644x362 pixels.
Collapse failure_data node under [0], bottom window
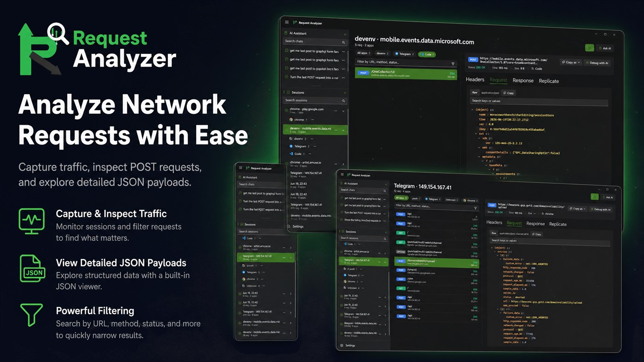500,259
